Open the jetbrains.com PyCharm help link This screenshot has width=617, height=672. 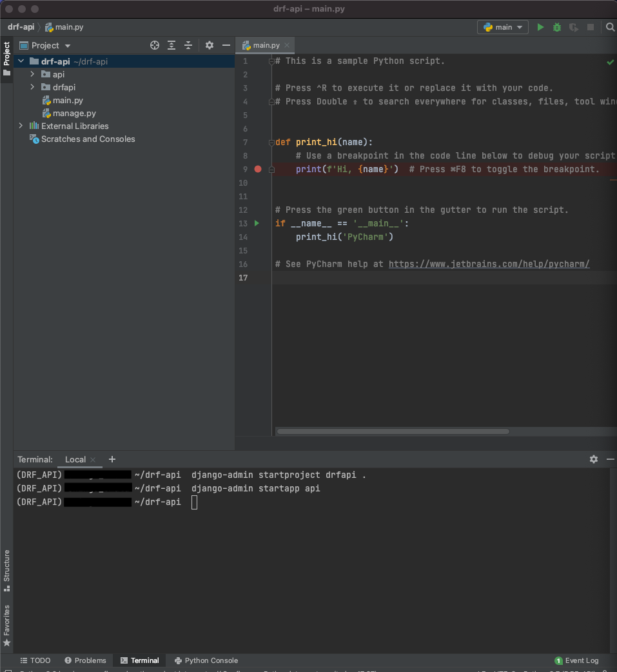click(489, 264)
